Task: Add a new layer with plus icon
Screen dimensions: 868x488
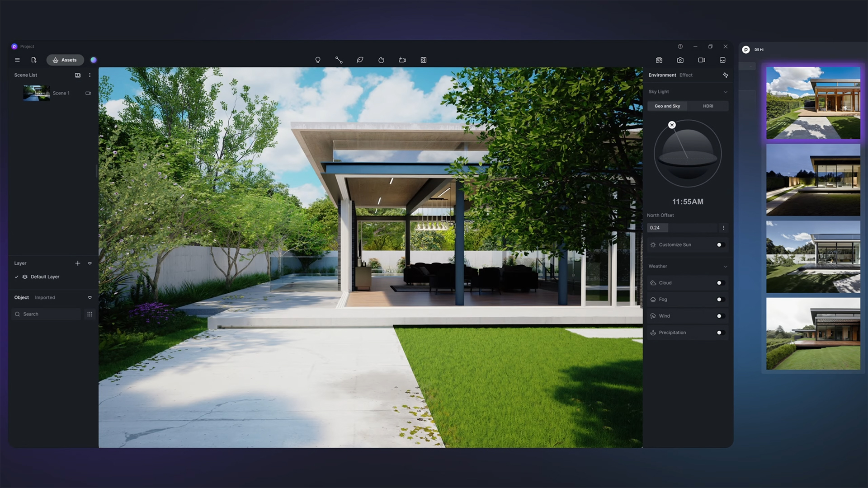Action: click(77, 263)
